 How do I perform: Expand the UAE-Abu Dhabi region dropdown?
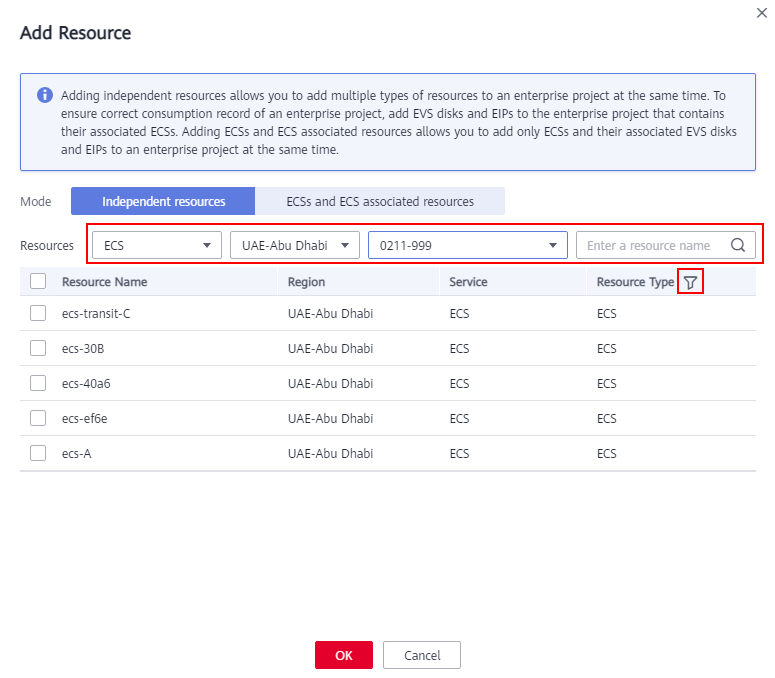tap(295, 245)
